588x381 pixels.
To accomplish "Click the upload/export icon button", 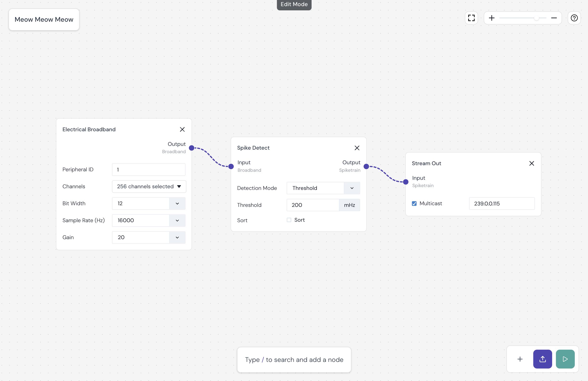I will [x=542, y=359].
